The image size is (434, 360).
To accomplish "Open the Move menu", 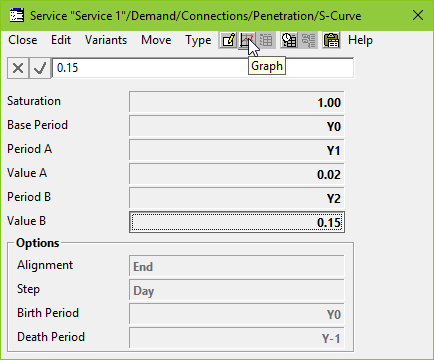I will click(156, 40).
